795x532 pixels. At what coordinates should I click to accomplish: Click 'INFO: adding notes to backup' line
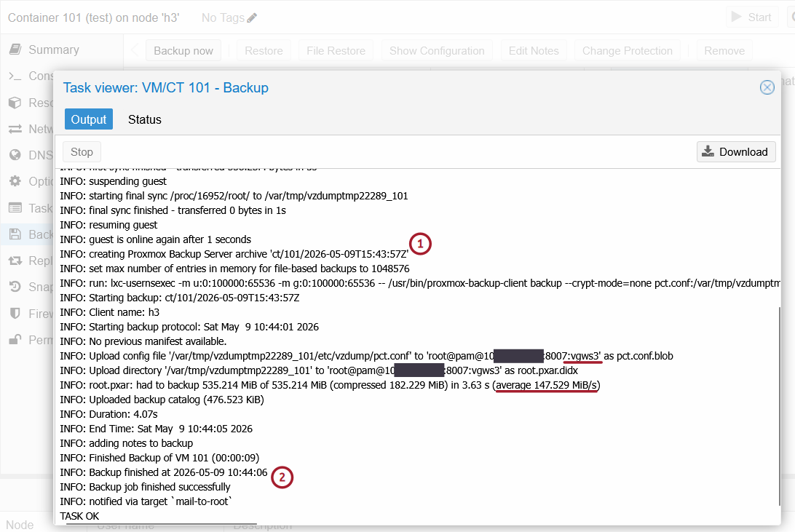pyautogui.click(x=126, y=442)
